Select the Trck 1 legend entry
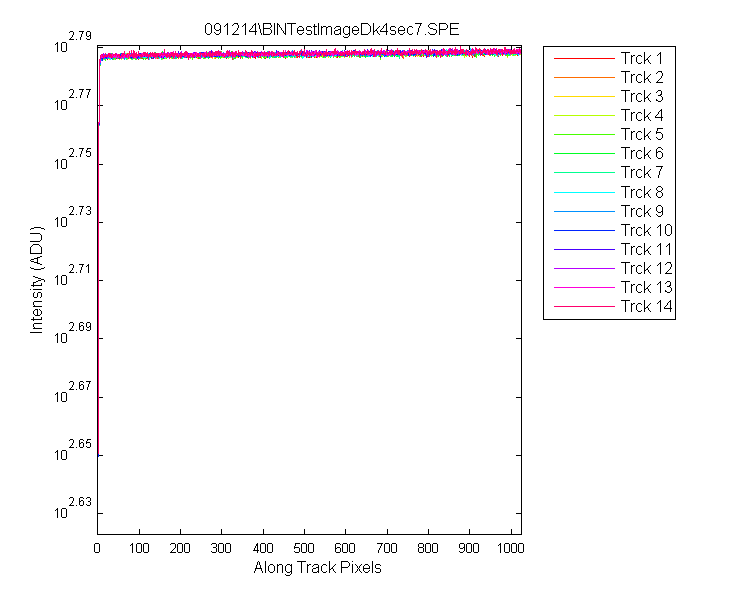750x600 pixels. click(x=608, y=58)
